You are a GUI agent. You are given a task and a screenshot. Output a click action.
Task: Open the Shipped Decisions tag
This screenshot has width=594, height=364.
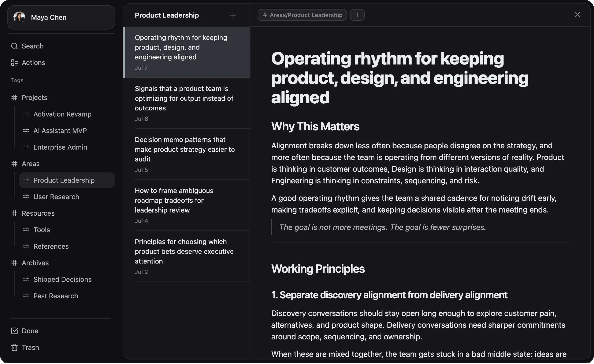[67, 279]
